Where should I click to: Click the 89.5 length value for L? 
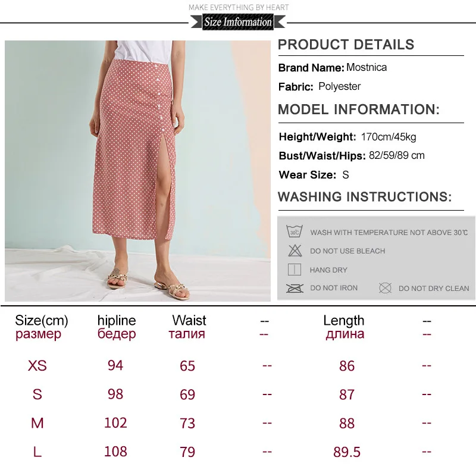347,452
